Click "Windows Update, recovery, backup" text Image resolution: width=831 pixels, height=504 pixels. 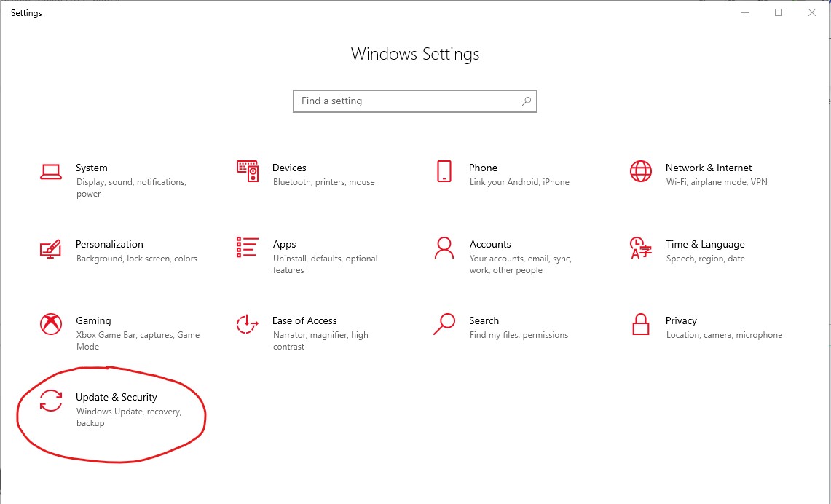pyautogui.click(x=129, y=417)
